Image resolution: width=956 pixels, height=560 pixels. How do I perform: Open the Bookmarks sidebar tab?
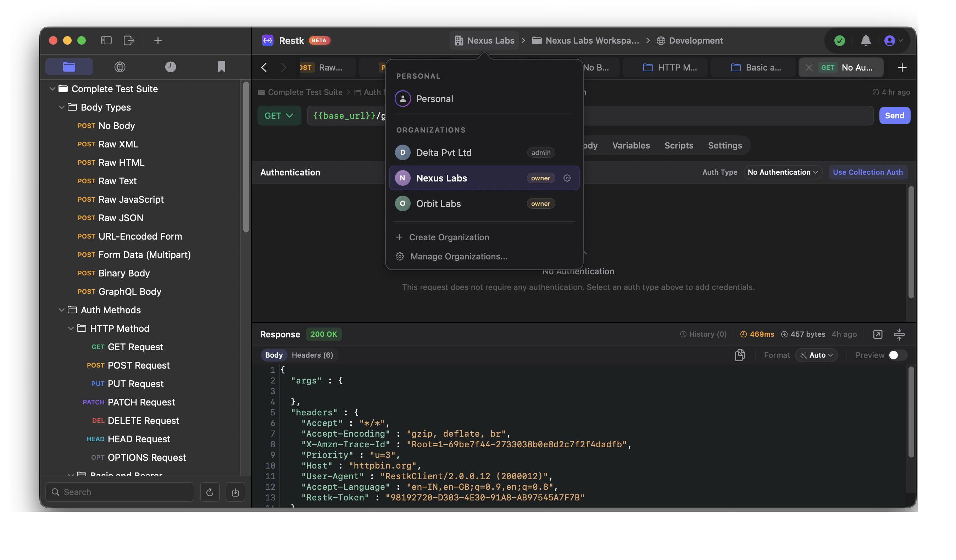(x=222, y=67)
